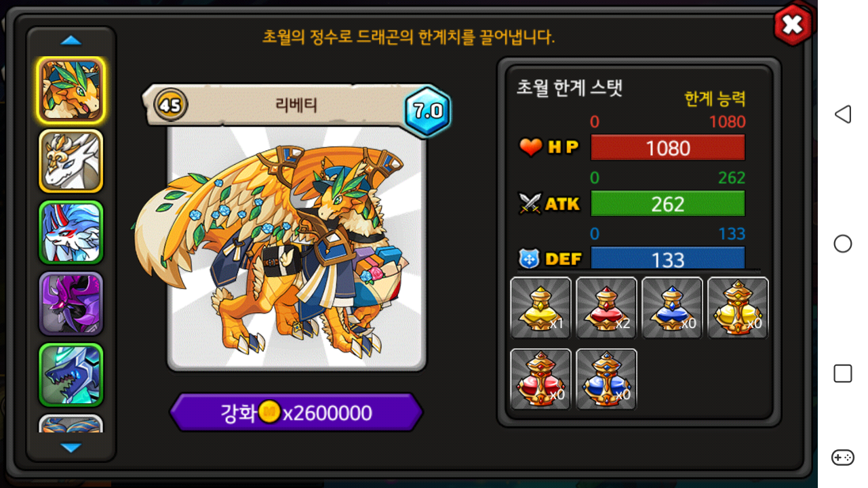Tap the Android back triangle button
The image size is (868, 488).
pos(843,114)
